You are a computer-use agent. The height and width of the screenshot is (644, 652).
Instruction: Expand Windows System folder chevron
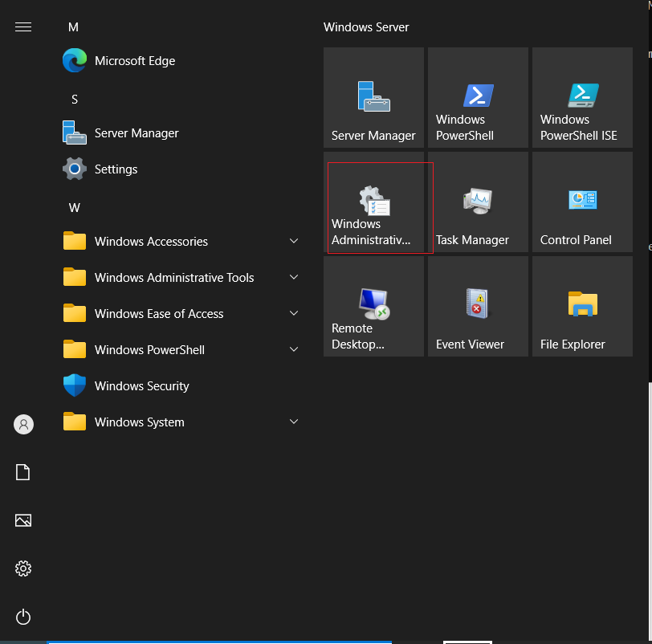point(294,422)
